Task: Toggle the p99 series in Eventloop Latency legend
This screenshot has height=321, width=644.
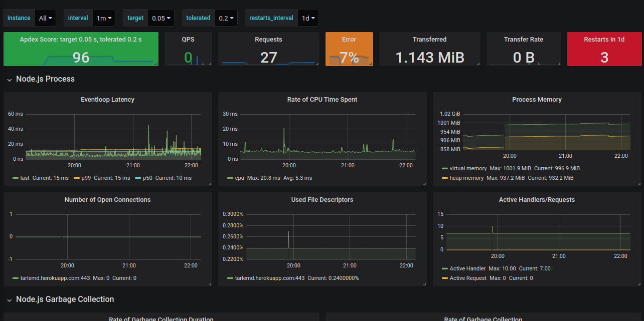Action: coord(86,178)
